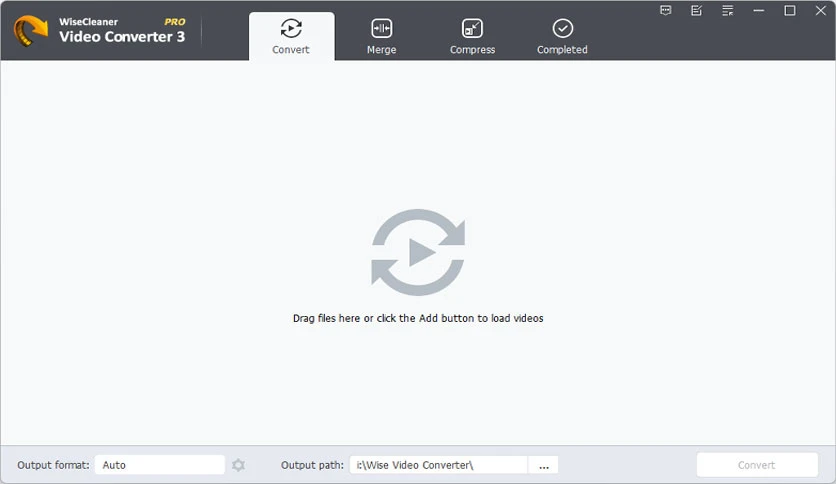View the Completed tab

[562, 36]
